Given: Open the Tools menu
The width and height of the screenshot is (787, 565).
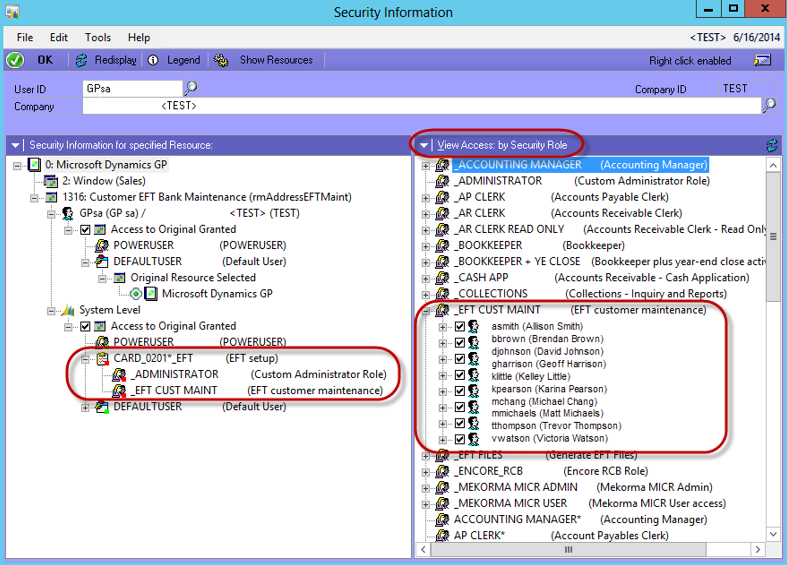Looking at the screenshot, I should click(98, 38).
